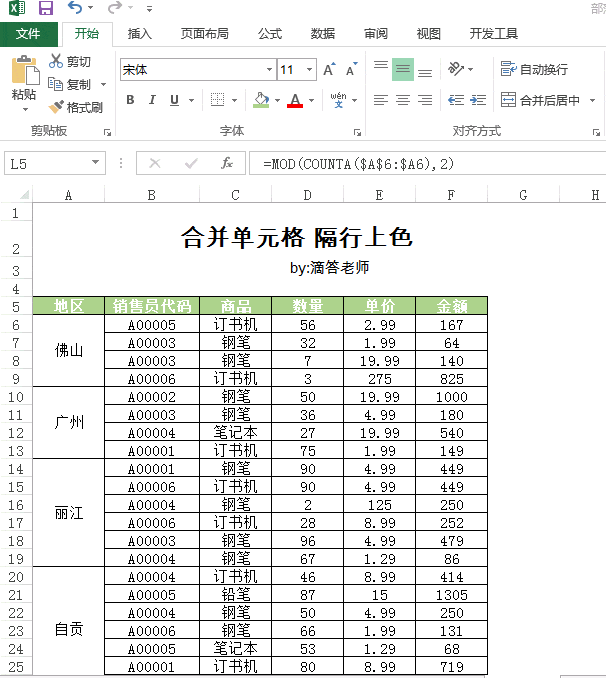Open the font name dropdown showing 宋体
Image resolution: width=606 pixels, height=678 pixels.
pos(269,70)
